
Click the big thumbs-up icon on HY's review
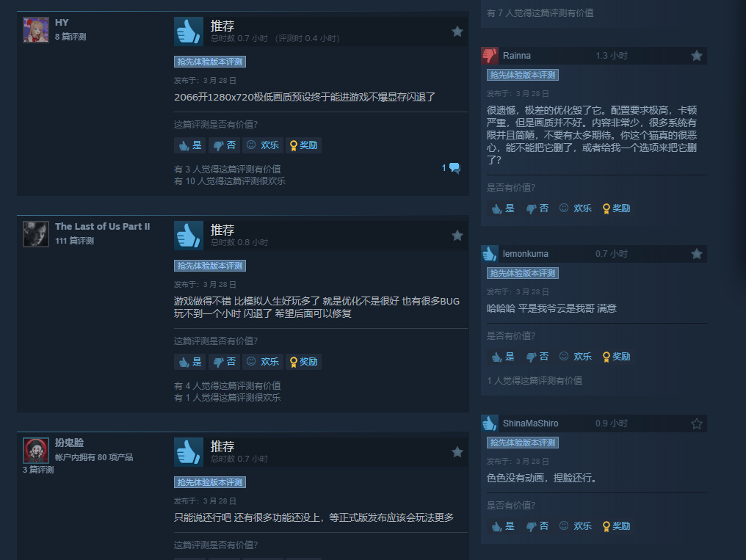(x=189, y=32)
